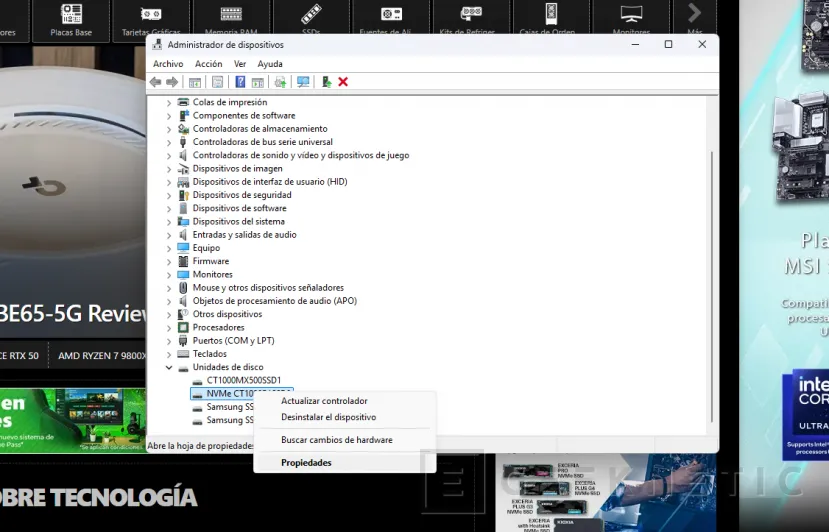Expand Componentes de software node
The image size is (829, 532).
[x=169, y=116]
